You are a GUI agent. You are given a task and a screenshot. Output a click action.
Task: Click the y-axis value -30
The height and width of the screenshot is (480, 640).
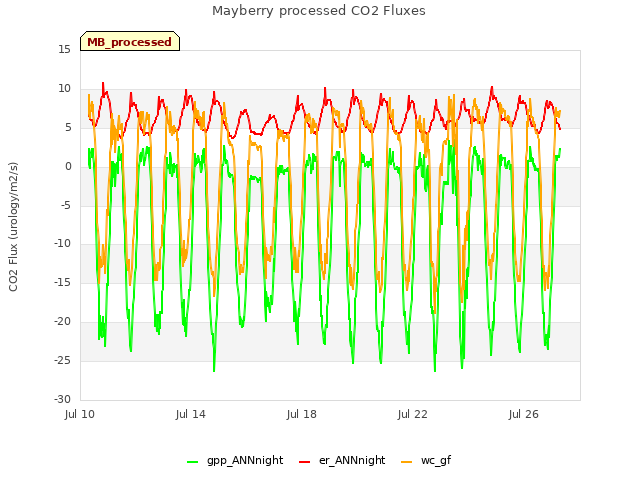(x=63, y=400)
